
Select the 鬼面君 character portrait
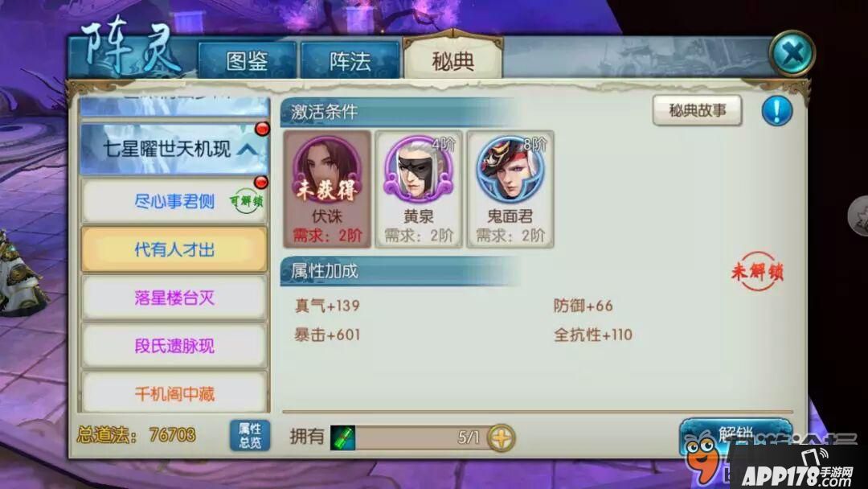[510, 189]
